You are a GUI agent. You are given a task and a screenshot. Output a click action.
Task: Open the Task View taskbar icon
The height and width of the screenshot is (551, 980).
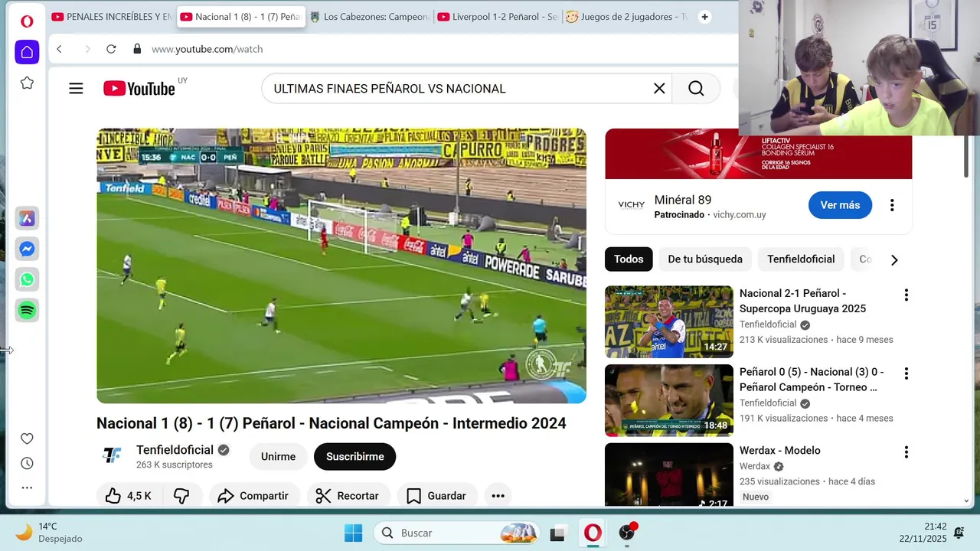tap(557, 533)
